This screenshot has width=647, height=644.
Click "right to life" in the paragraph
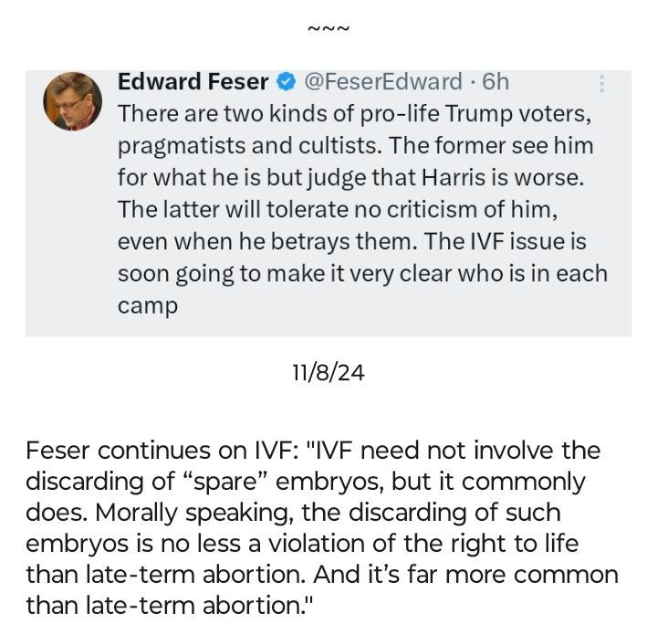point(523,545)
